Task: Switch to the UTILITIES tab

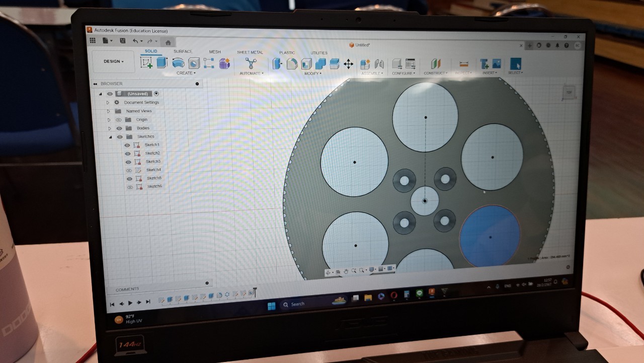Action: click(x=319, y=53)
